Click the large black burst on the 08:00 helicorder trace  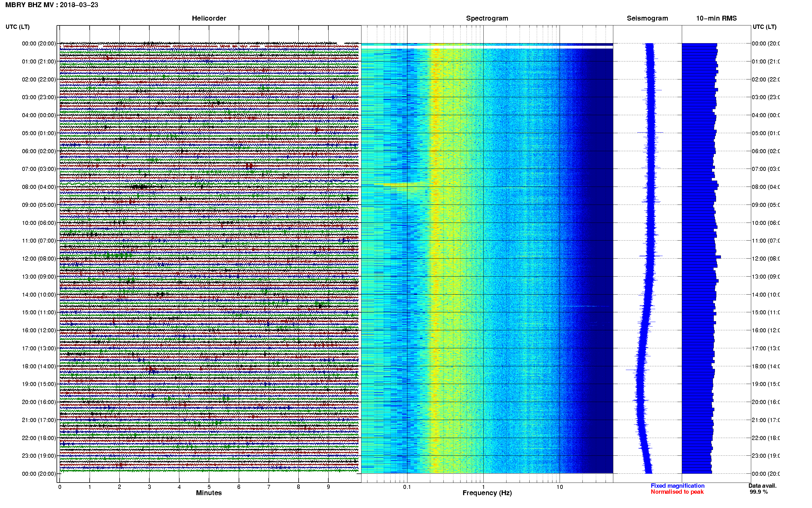coord(140,187)
